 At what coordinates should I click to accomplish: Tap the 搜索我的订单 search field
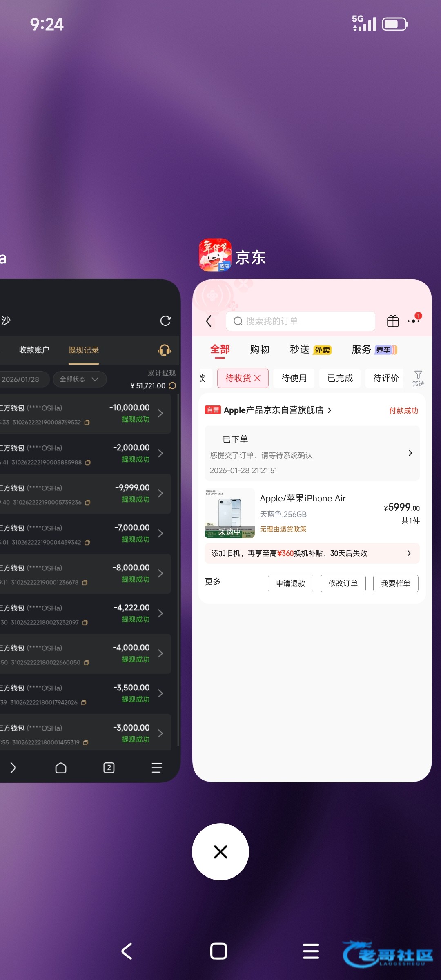(300, 321)
